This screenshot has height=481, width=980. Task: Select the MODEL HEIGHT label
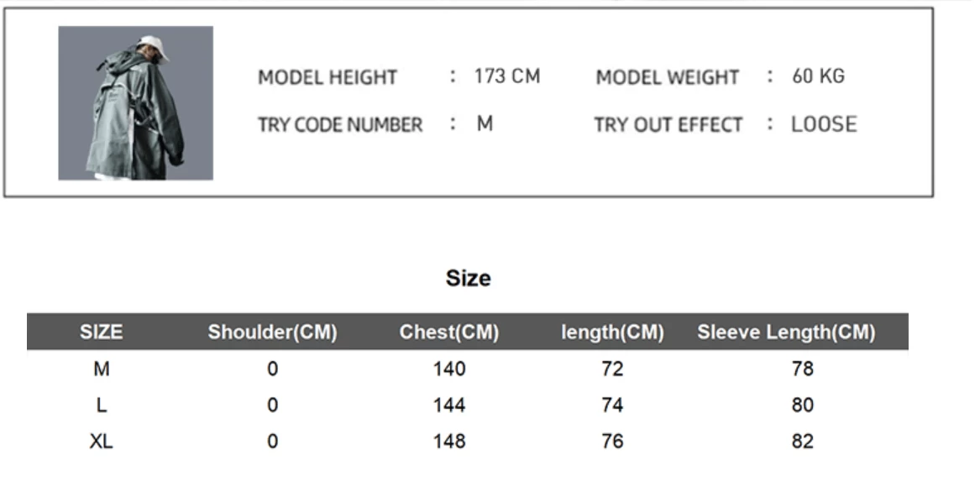point(327,78)
